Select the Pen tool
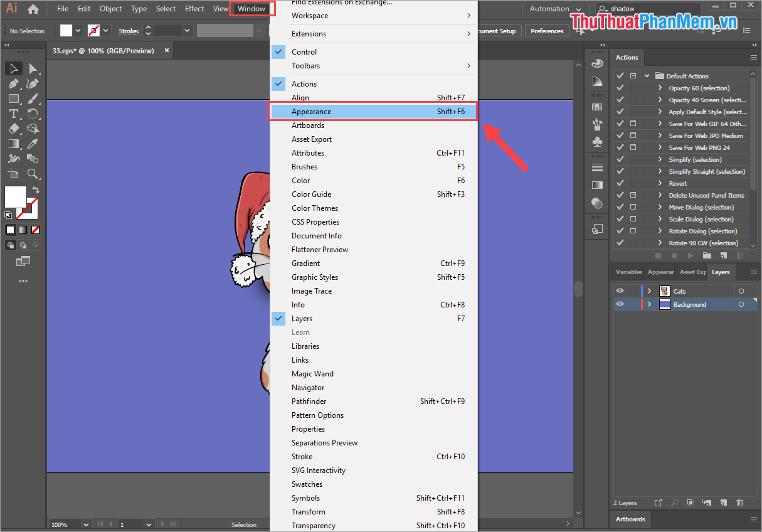Viewport: 762px width, 532px height. [x=14, y=83]
